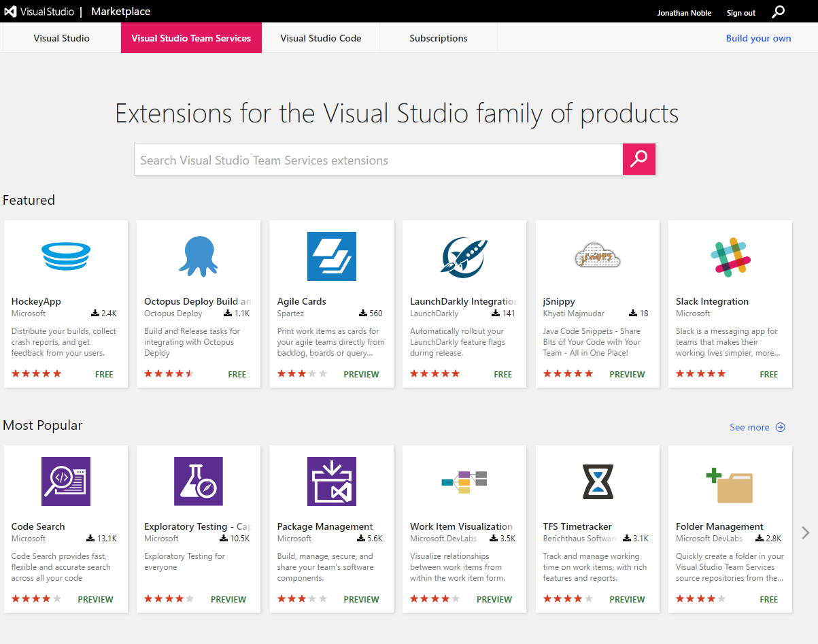Open the Exploratory Testing flask icon
This screenshot has height=644, width=818.
(199, 481)
